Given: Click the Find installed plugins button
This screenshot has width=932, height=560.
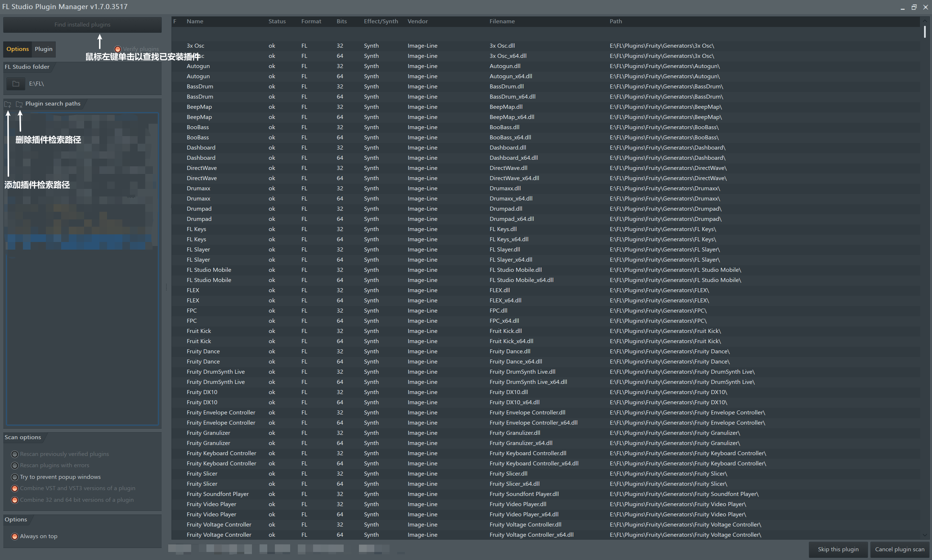Looking at the screenshot, I should pyautogui.click(x=82, y=24).
